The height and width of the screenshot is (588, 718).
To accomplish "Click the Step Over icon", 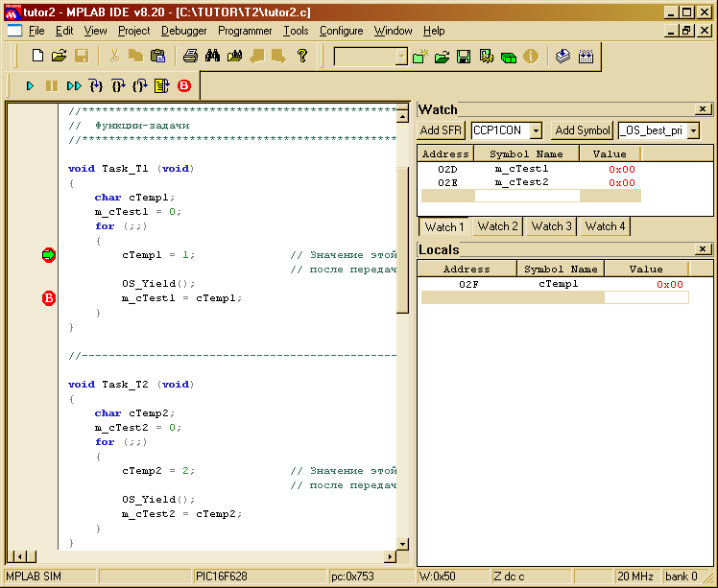I will tap(118, 85).
